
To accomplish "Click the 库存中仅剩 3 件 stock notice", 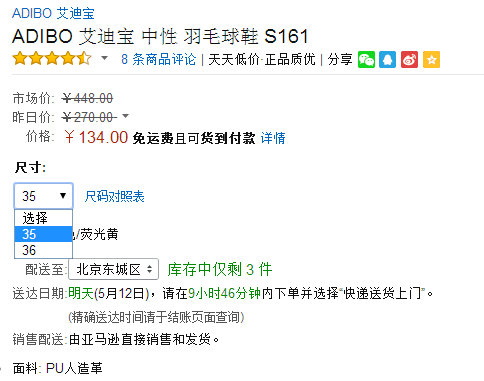I will [220, 269].
